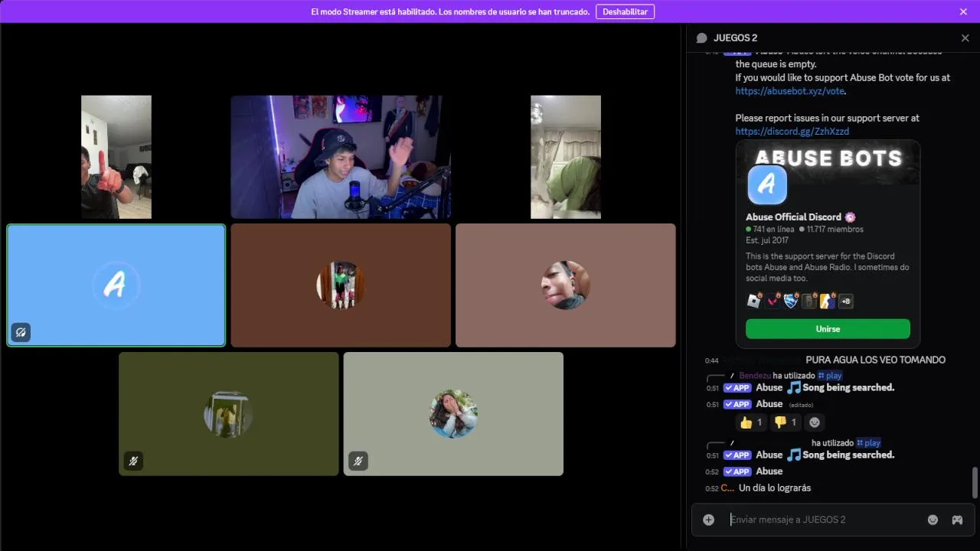The image size is (980, 551).
Task: Click the 'Please report issues in our support server' text
Action: point(828,119)
